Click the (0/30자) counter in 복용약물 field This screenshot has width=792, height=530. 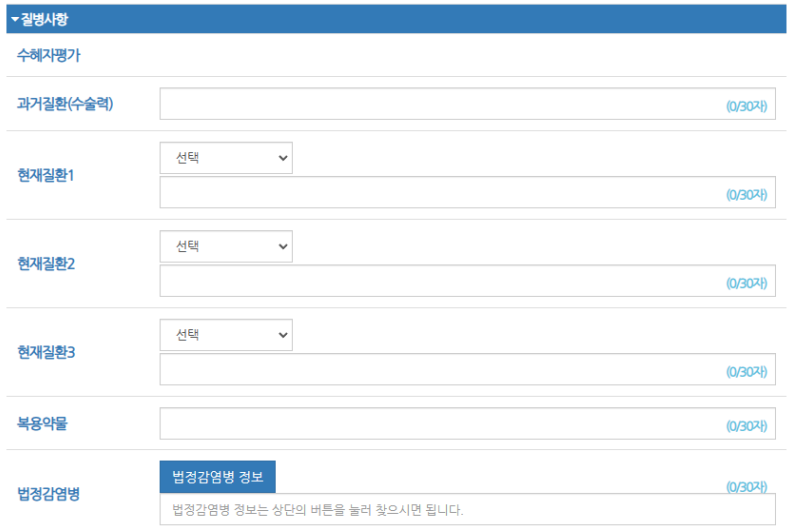click(x=747, y=426)
